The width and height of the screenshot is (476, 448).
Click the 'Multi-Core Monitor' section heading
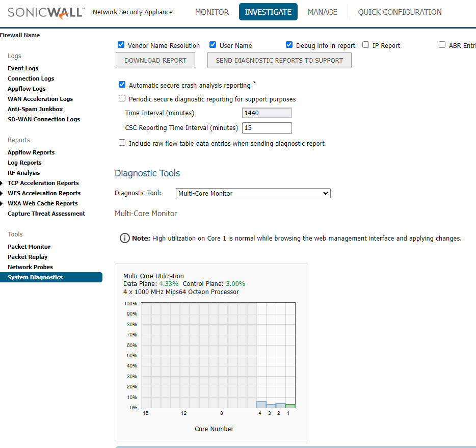click(146, 214)
